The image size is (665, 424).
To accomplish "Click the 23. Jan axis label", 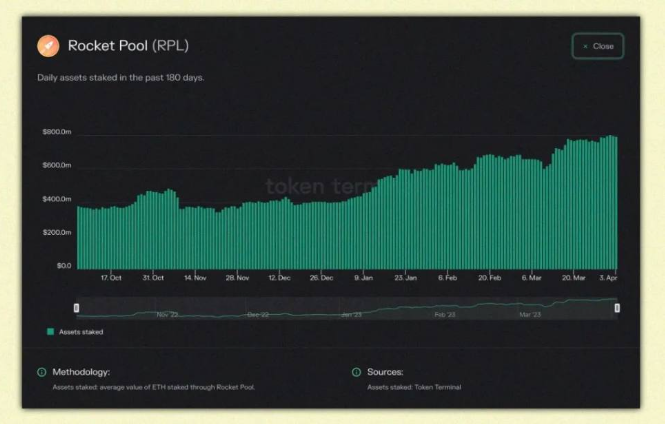I will point(405,278).
